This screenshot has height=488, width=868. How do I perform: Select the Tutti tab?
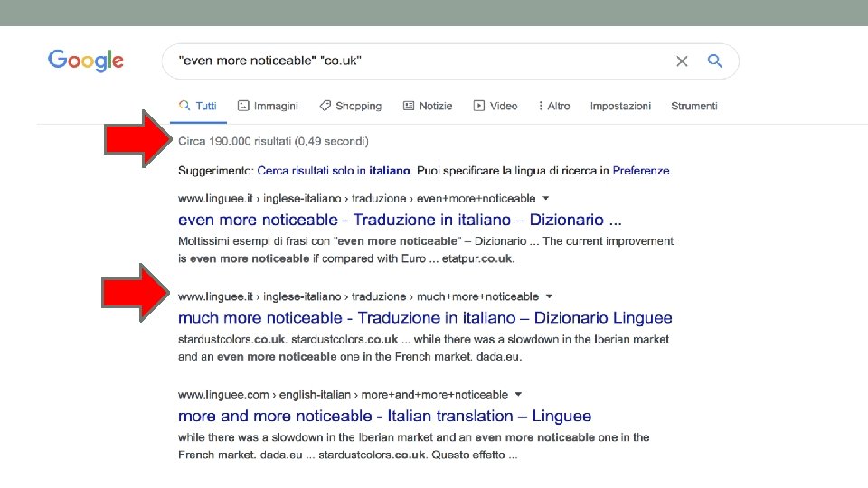click(198, 106)
